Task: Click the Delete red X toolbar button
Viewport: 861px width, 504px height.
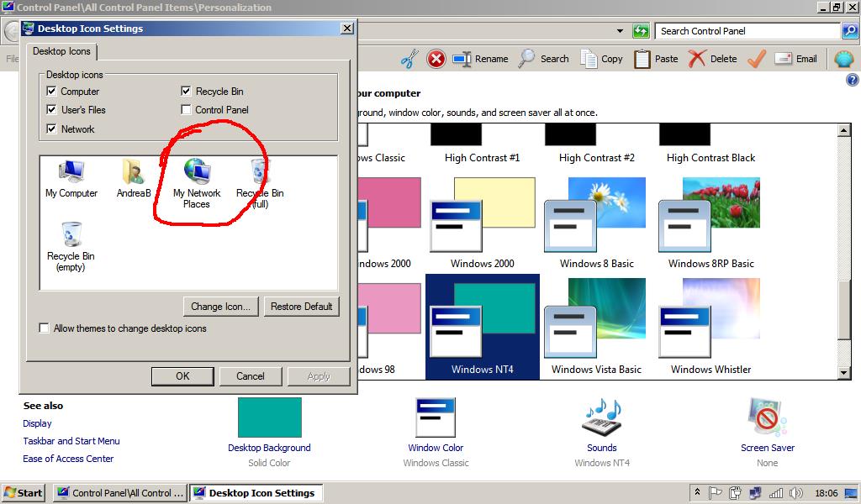Action: point(713,59)
